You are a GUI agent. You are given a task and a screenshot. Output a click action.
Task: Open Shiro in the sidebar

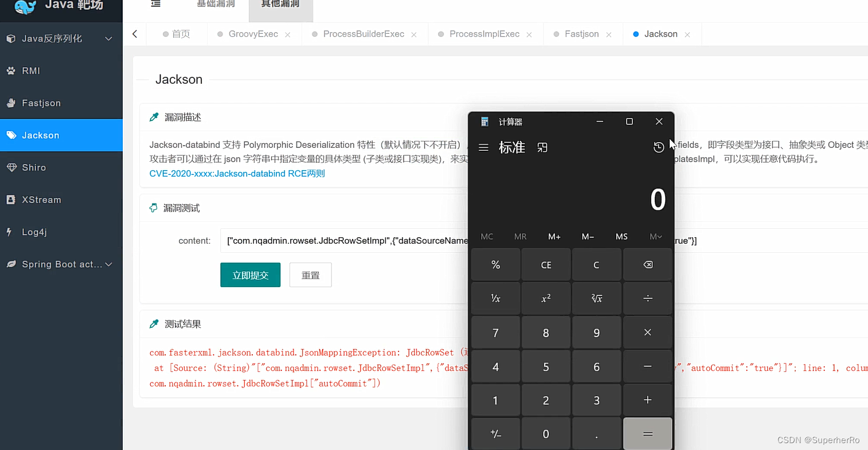tap(61, 167)
